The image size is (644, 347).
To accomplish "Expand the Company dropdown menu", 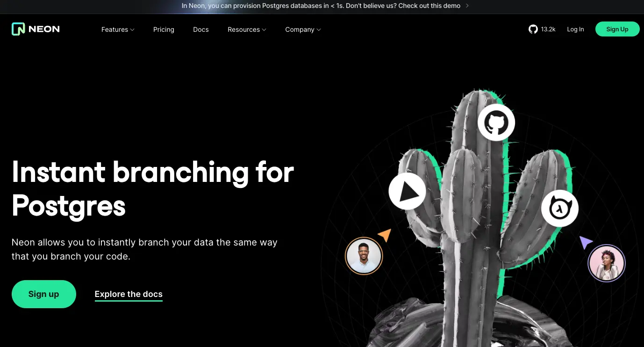I will 303,29.
